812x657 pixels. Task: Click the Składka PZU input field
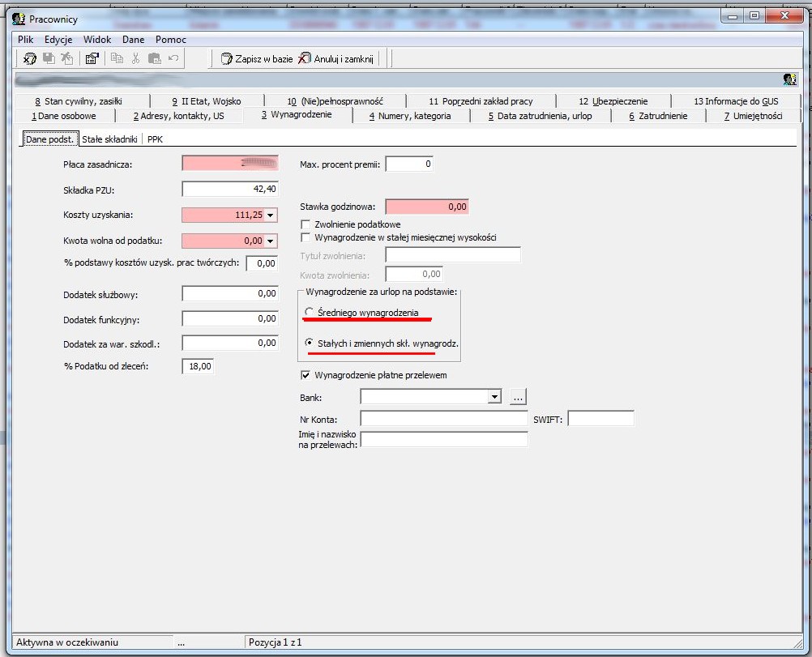click(230, 189)
